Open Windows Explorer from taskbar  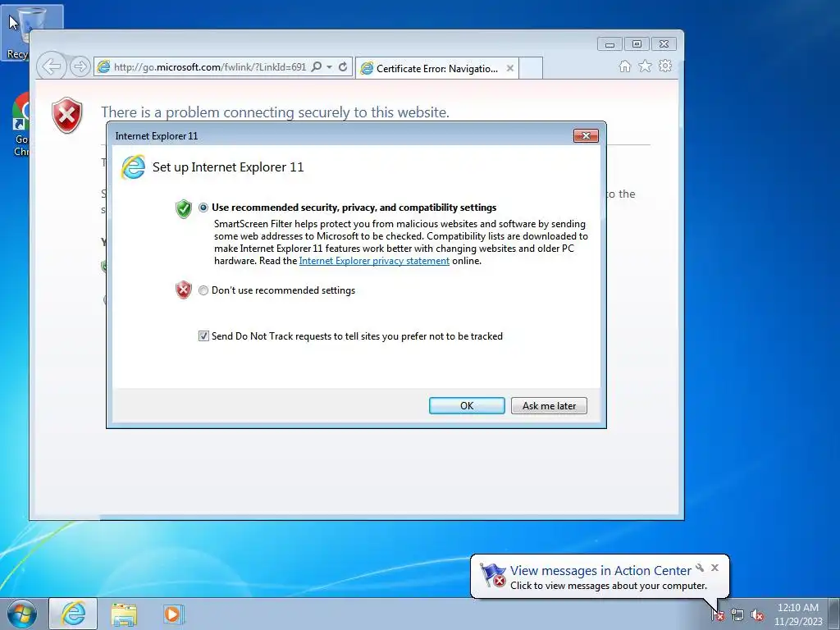(124, 614)
